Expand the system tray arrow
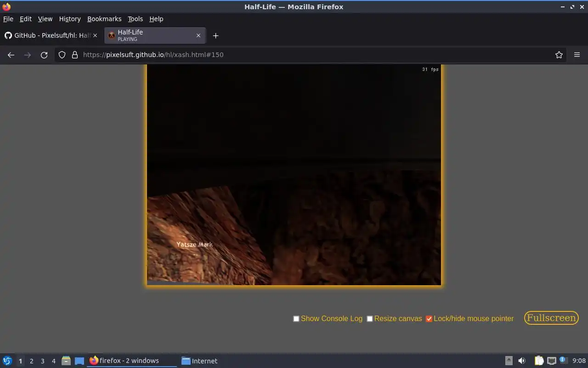This screenshot has height=368, width=588. [x=509, y=361]
